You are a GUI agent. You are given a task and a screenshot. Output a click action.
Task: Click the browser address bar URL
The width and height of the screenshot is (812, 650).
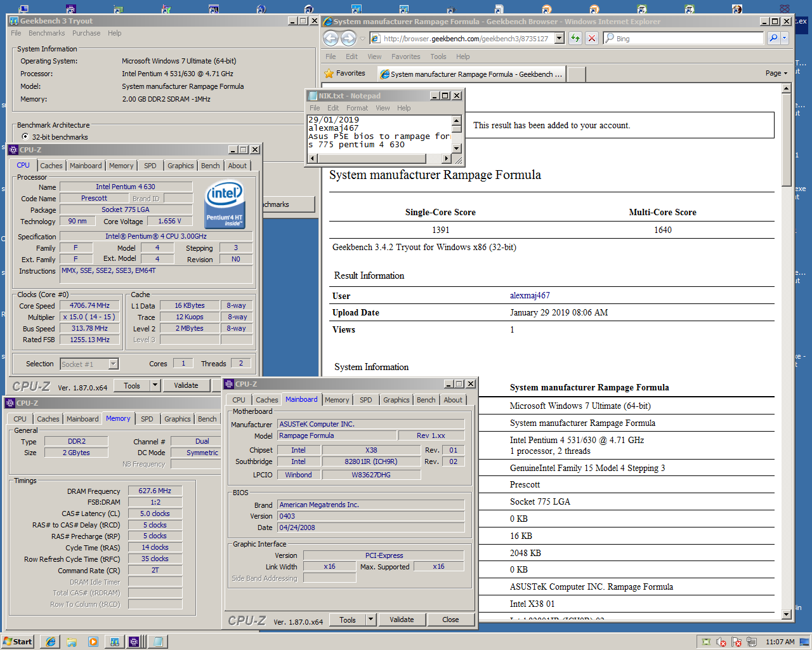coord(466,39)
